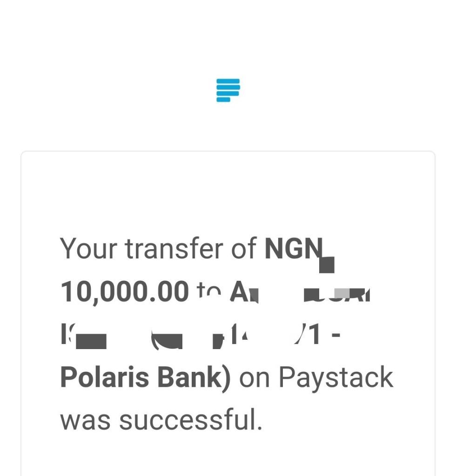The height and width of the screenshot is (476, 456).
Task: Click the 'Polaris Bank)' bold text
Action: 146,378
